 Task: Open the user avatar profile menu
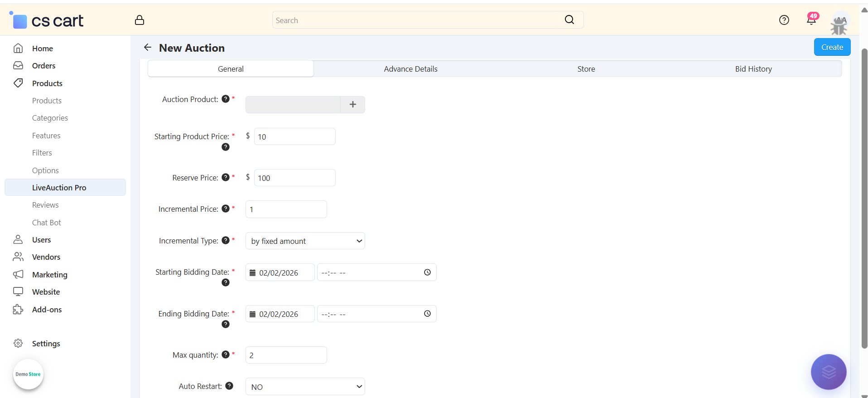839,24
